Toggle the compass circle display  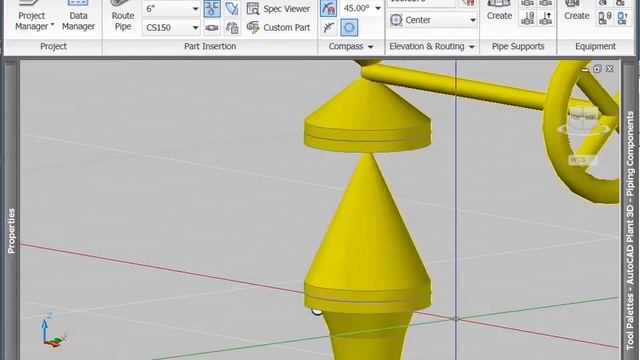click(349, 28)
